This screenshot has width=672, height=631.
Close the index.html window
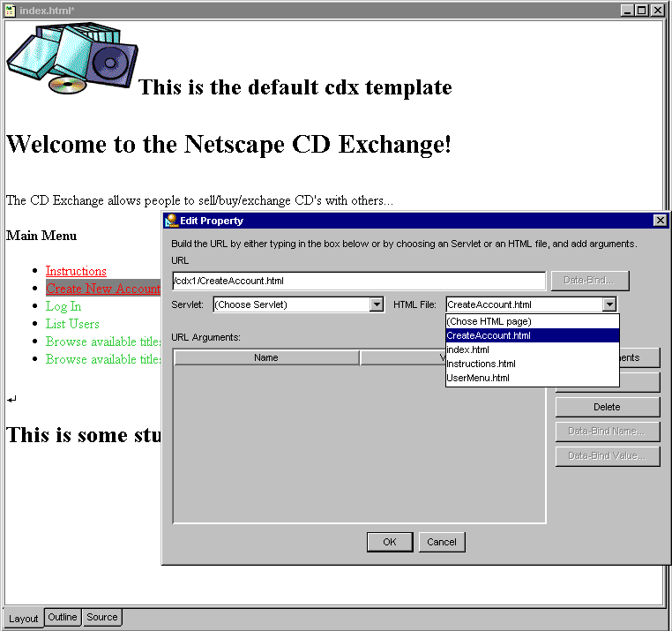pos(657,11)
